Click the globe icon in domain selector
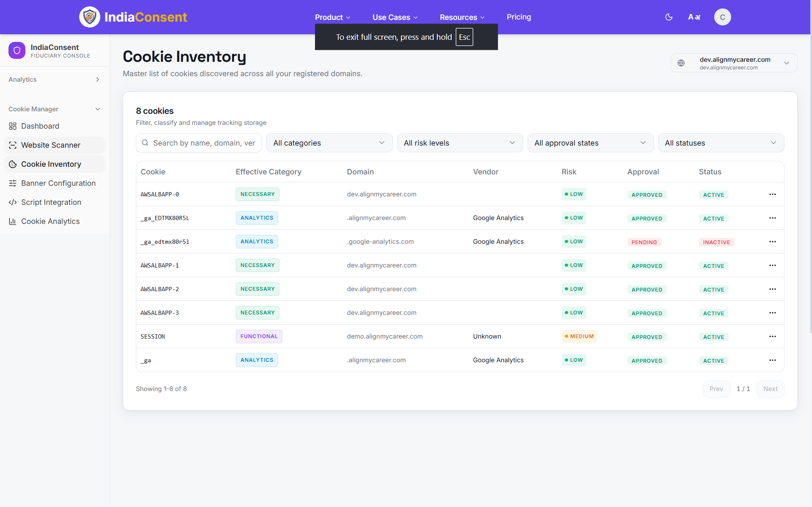The width and height of the screenshot is (812, 507). (681, 63)
